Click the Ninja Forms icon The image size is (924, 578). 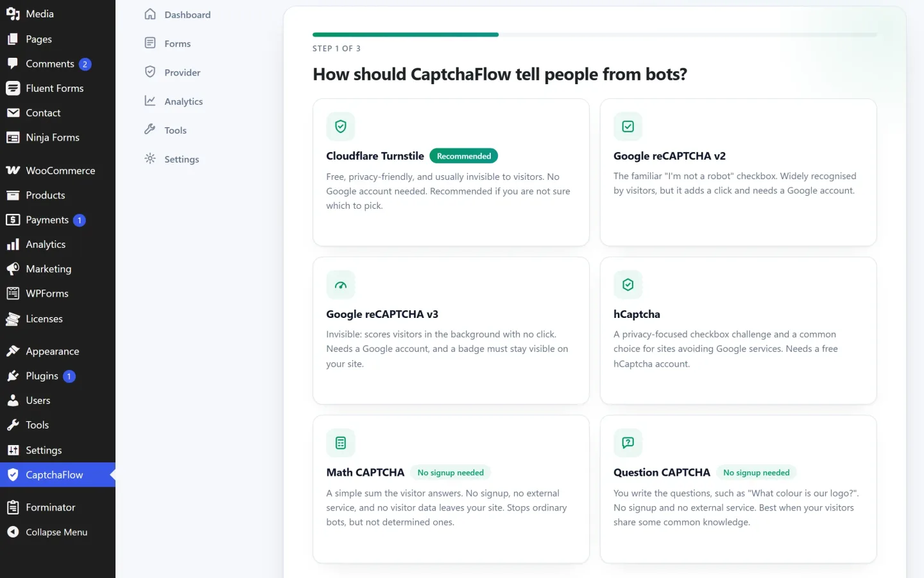(x=13, y=137)
